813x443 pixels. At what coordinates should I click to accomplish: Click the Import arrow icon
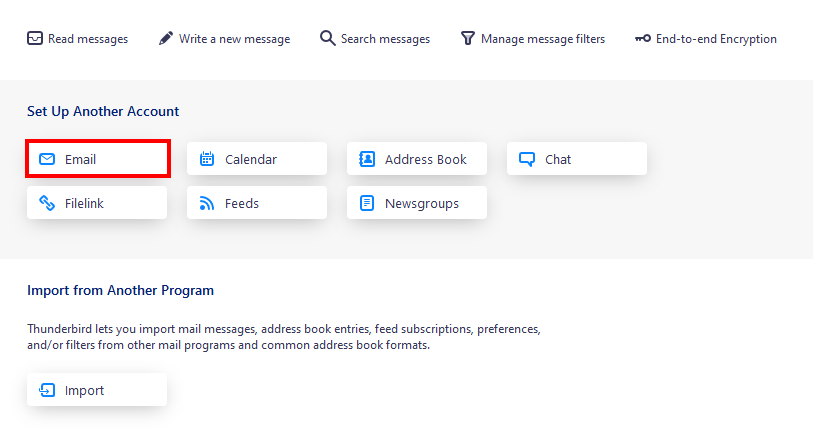tap(47, 390)
